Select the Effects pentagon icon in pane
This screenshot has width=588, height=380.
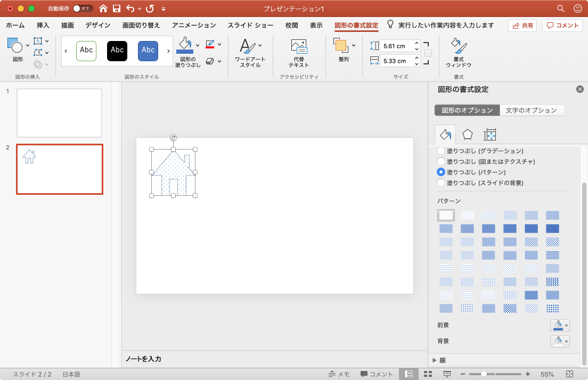coord(467,134)
